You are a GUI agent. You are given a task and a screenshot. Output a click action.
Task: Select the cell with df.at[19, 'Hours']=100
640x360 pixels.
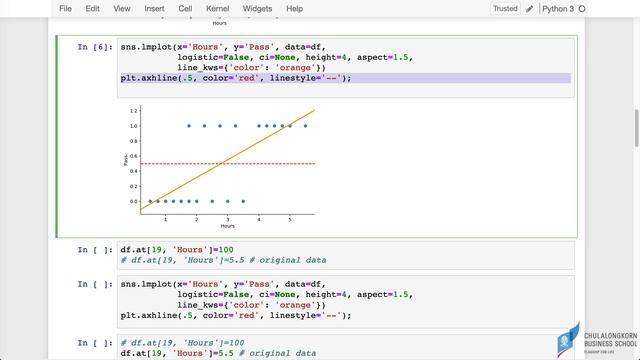(x=345, y=255)
